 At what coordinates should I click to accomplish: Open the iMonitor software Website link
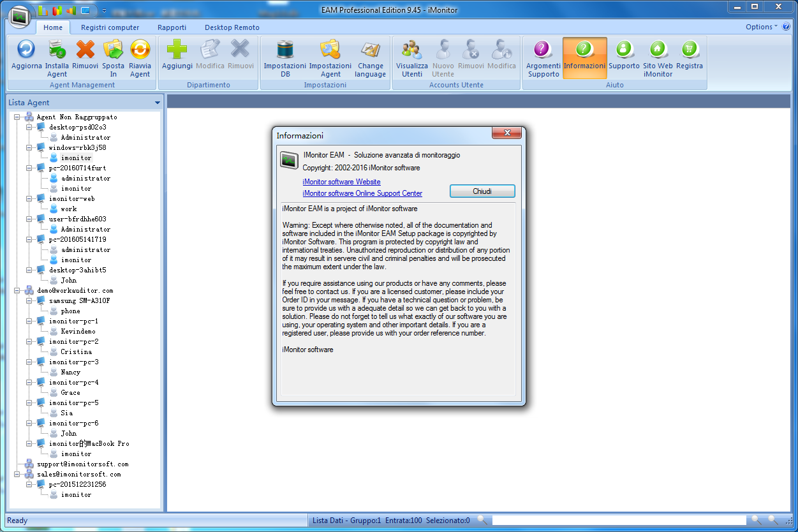coord(341,182)
